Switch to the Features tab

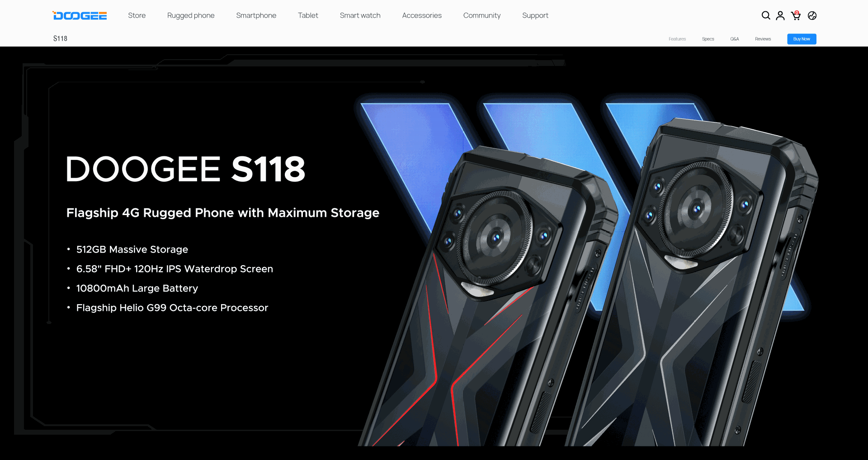pos(677,39)
